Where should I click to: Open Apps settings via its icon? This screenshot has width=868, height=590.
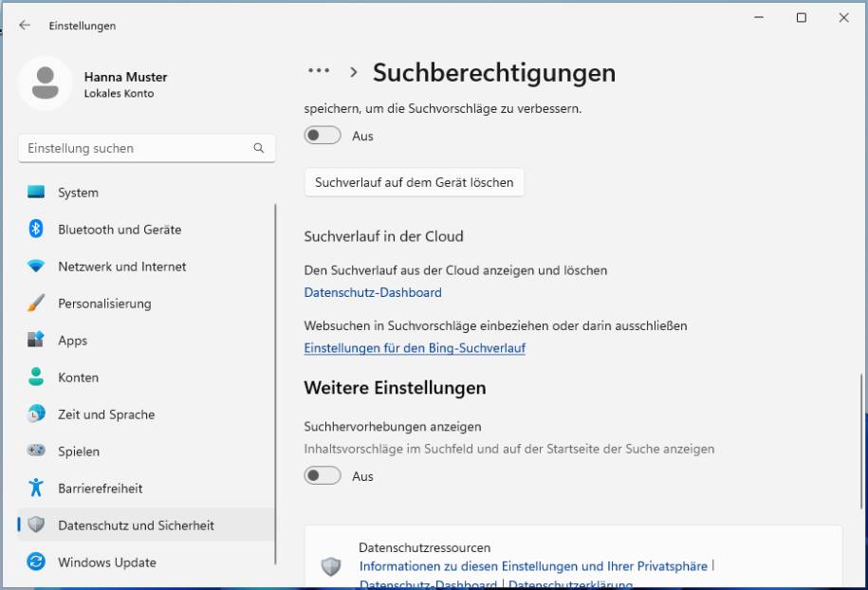coord(35,341)
